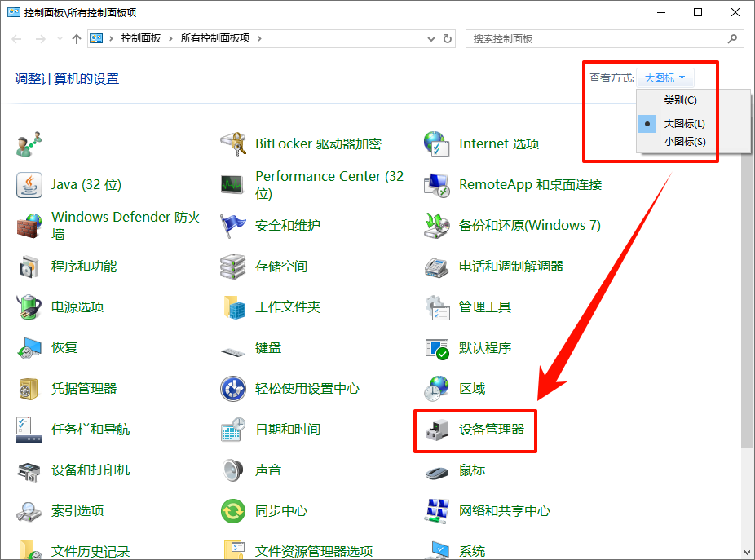
Task: Click the Performance Center monitor icon
Action: coord(233,185)
